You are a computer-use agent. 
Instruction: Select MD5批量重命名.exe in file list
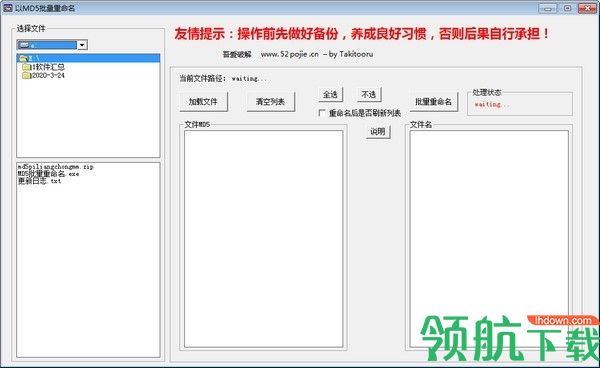(48, 174)
